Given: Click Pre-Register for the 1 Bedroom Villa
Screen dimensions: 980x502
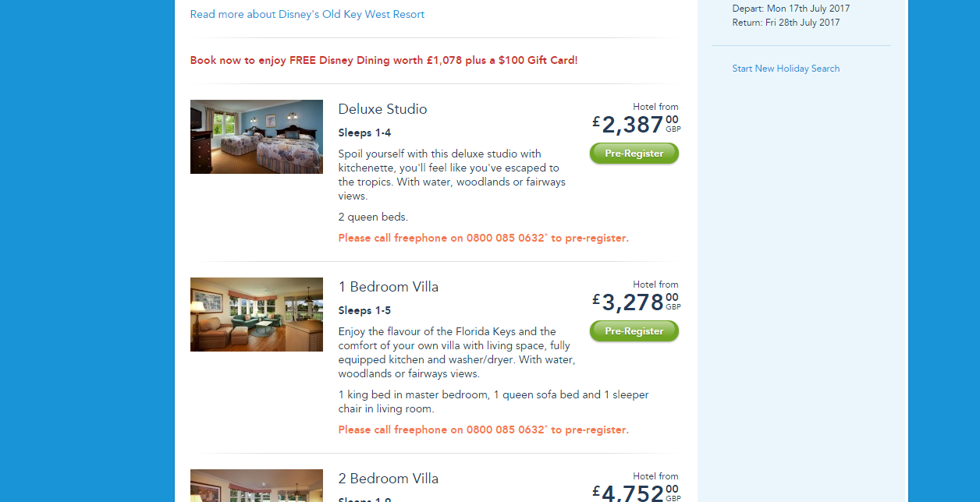Looking at the screenshot, I should (x=634, y=331).
